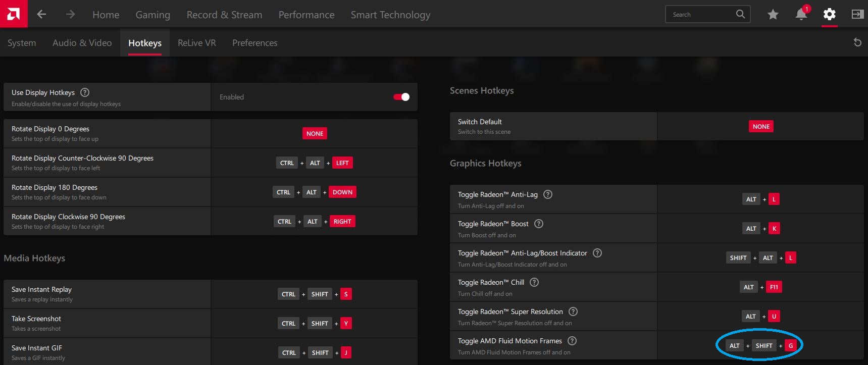Show help for Toggle Radeon Boost
Screen dimensions: 868x365
point(539,224)
